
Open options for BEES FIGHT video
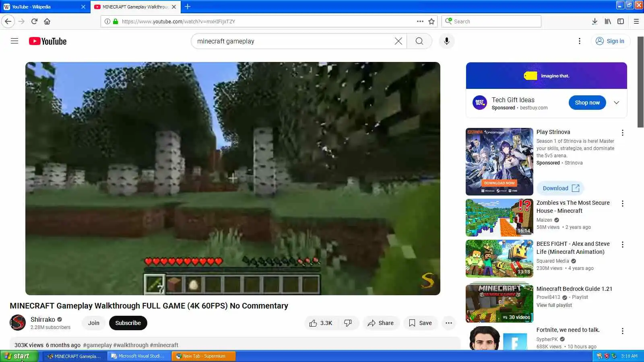tap(622, 245)
